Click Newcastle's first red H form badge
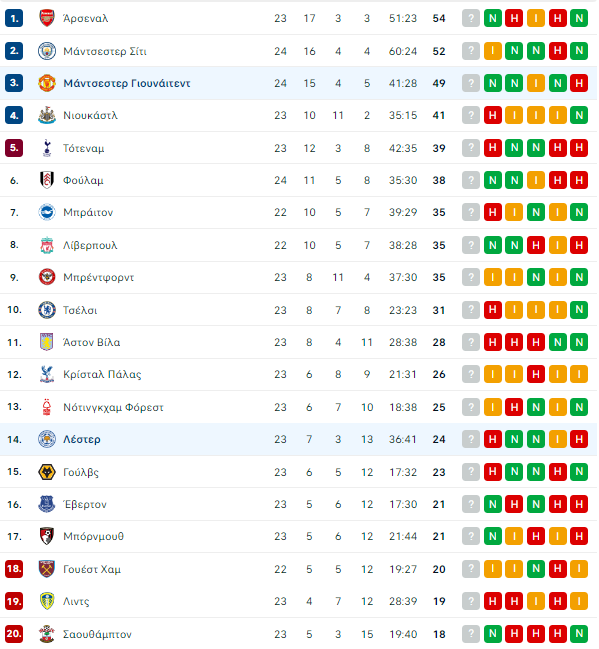This screenshot has height=649, width=599. click(493, 115)
